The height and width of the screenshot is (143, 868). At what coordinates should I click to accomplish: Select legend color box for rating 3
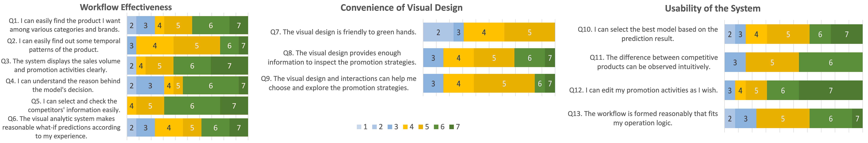click(x=390, y=127)
